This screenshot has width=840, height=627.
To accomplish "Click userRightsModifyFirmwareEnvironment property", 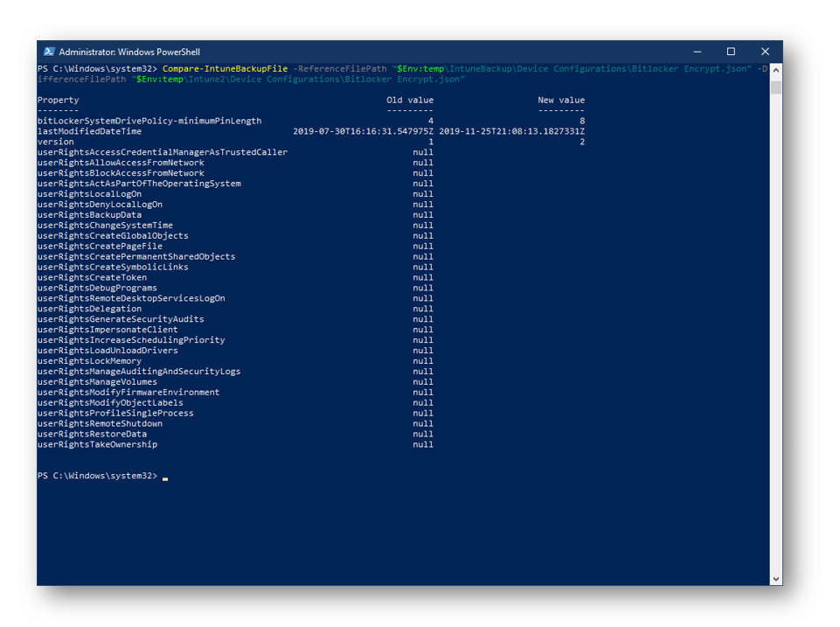I will (x=128, y=393).
